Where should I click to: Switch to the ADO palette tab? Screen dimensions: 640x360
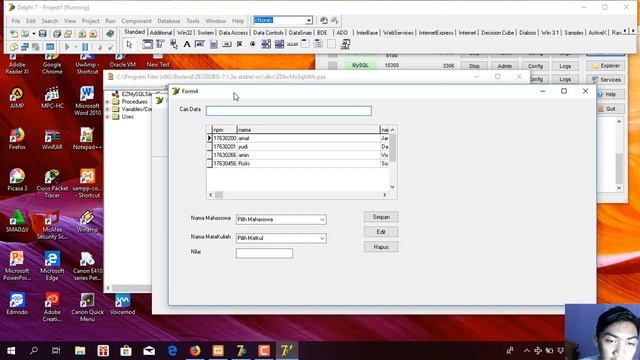(x=342, y=33)
